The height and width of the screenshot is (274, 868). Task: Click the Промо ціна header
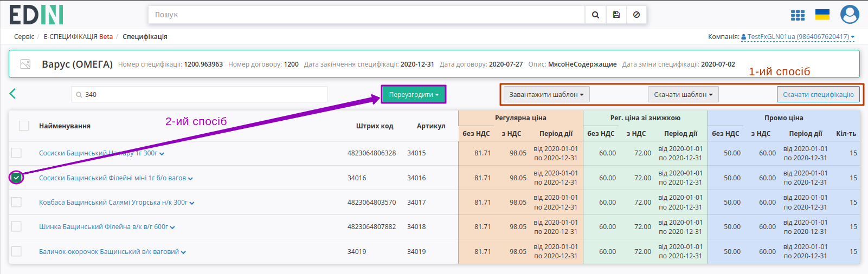point(784,118)
